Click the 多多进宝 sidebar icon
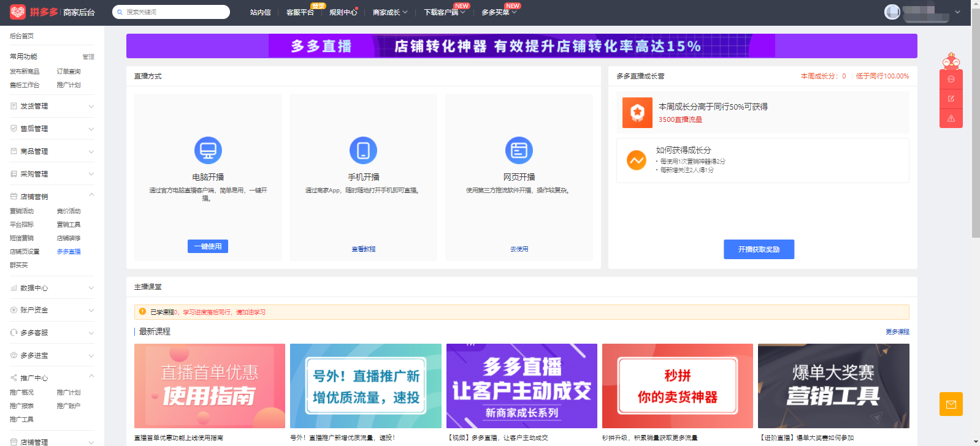The width and height of the screenshot is (980, 446). (13, 355)
